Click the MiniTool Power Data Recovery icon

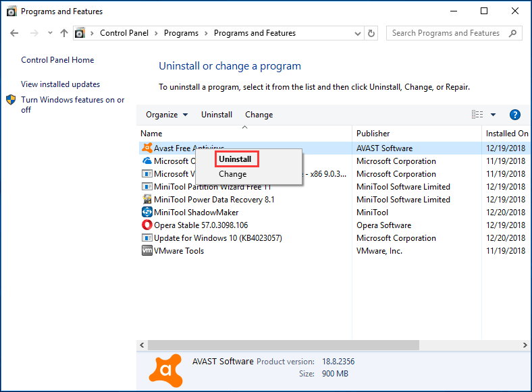coord(147,199)
